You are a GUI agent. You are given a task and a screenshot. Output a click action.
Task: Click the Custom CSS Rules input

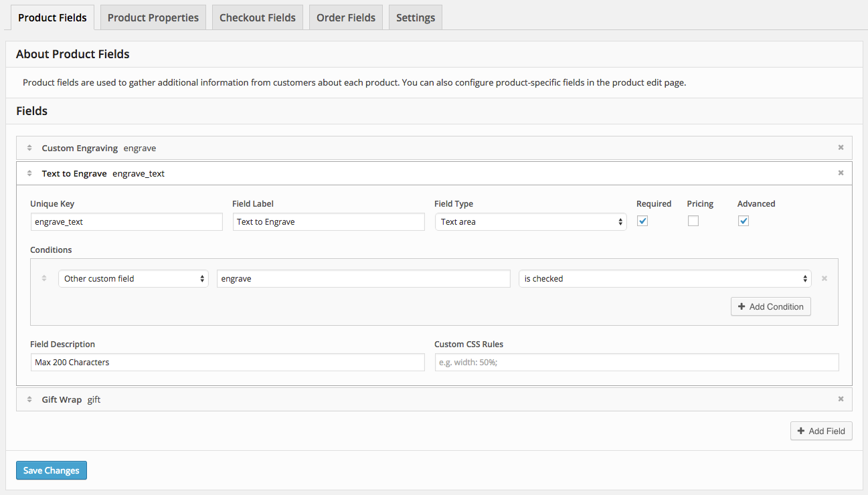(x=636, y=363)
